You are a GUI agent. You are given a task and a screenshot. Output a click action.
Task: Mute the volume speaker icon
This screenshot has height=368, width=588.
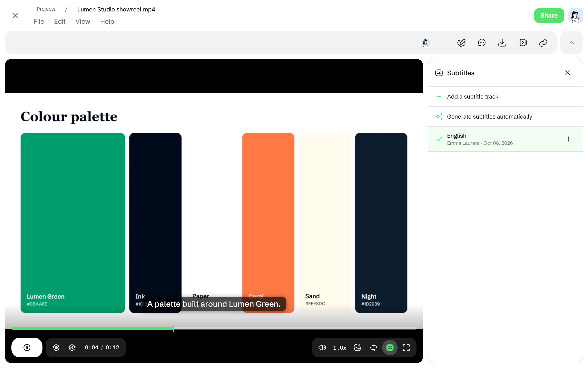pos(322,347)
